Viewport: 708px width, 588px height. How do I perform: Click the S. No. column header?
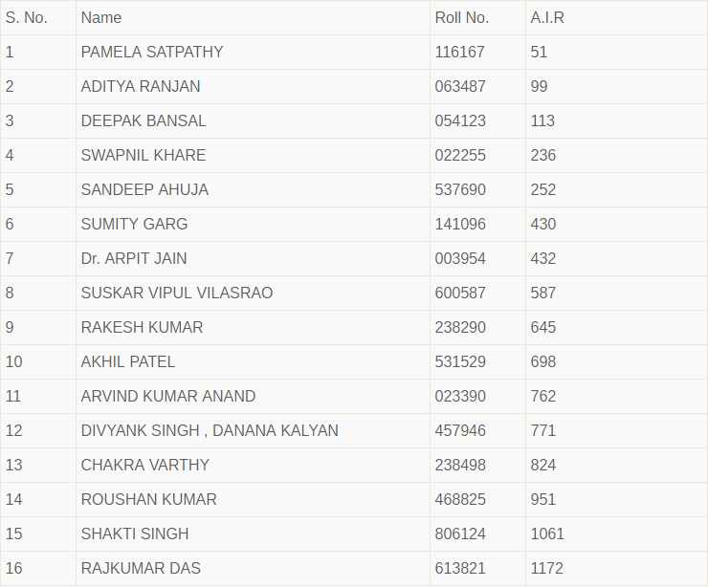click(x=27, y=17)
